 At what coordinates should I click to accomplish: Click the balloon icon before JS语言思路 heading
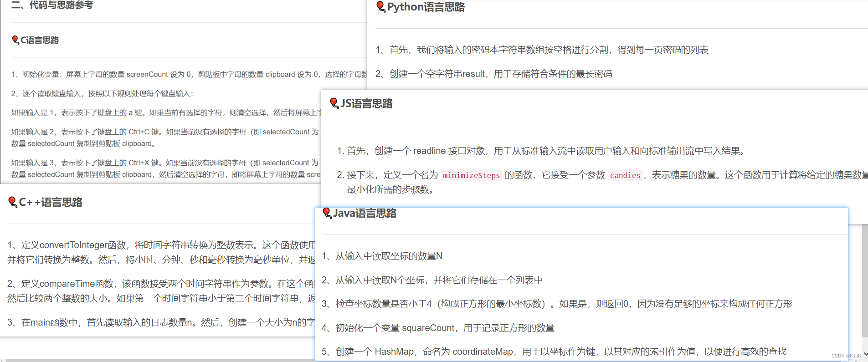tap(334, 103)
